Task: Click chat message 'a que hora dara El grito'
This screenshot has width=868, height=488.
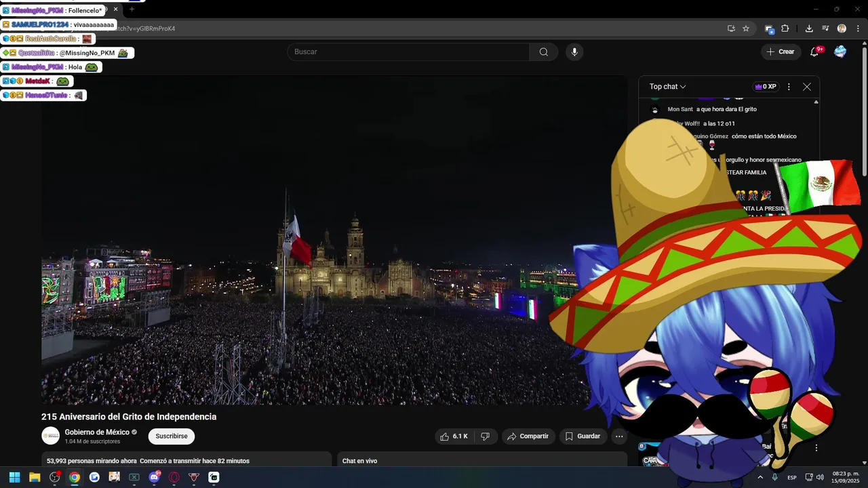Action: click(726, 109)
